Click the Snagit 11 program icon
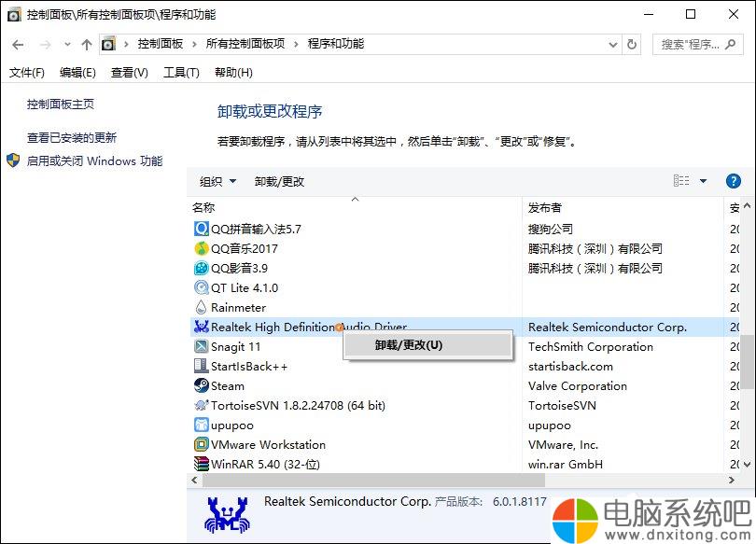The image size is (756, 544). coord(201,346)
